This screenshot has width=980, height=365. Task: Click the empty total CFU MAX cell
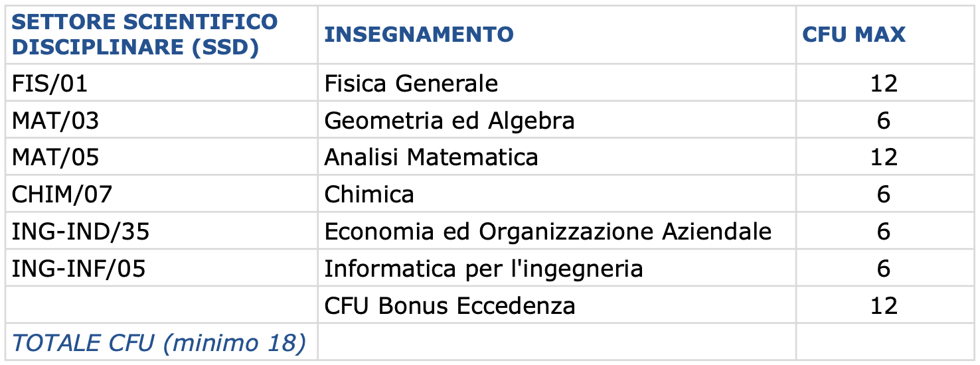click(884, 342)
